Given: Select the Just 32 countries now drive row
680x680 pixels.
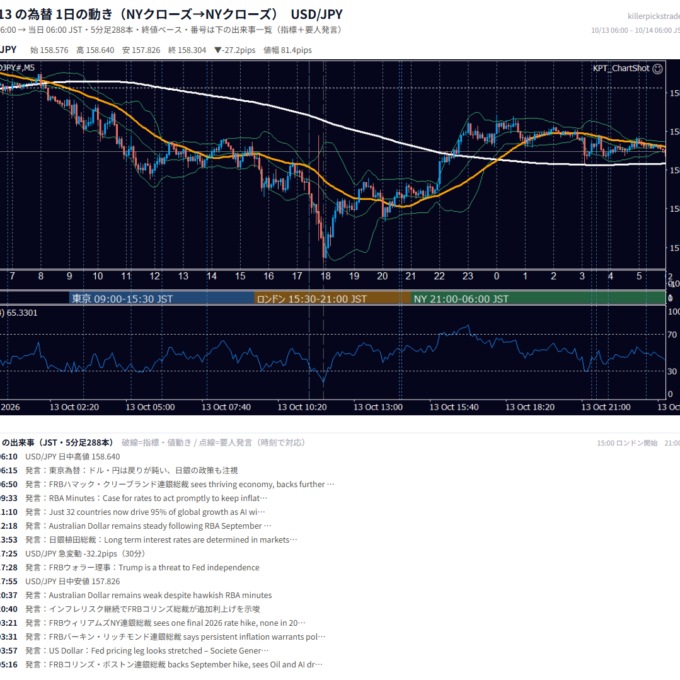Looking at the screenshot, I should 132,512.
